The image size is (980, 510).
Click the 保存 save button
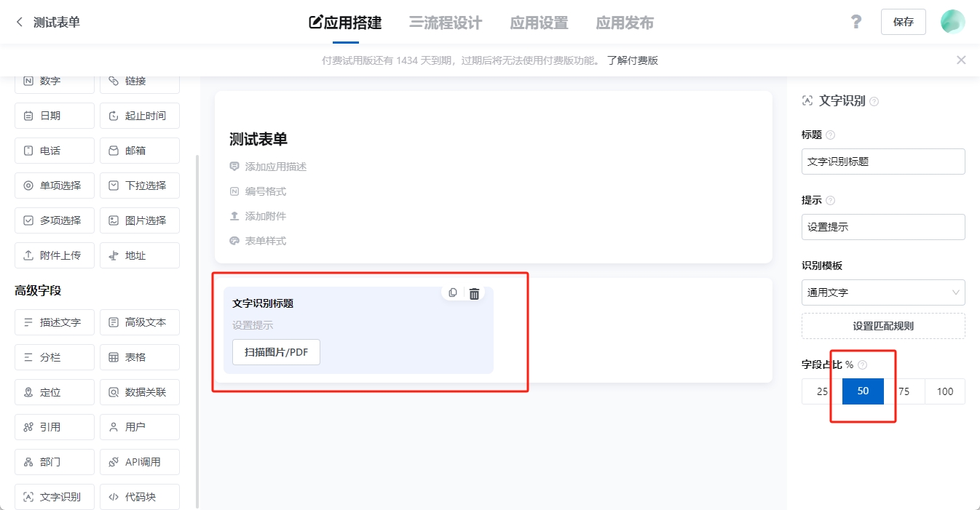(903, 22)
